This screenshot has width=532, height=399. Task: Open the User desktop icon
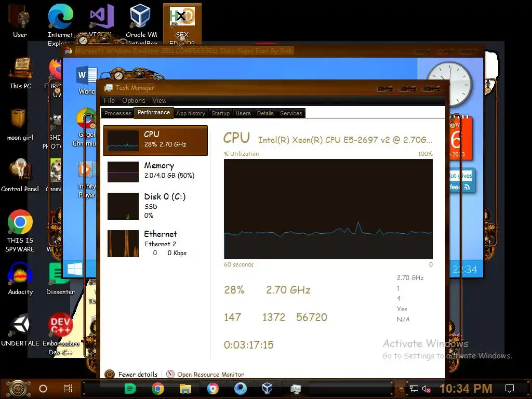[20, 20]
